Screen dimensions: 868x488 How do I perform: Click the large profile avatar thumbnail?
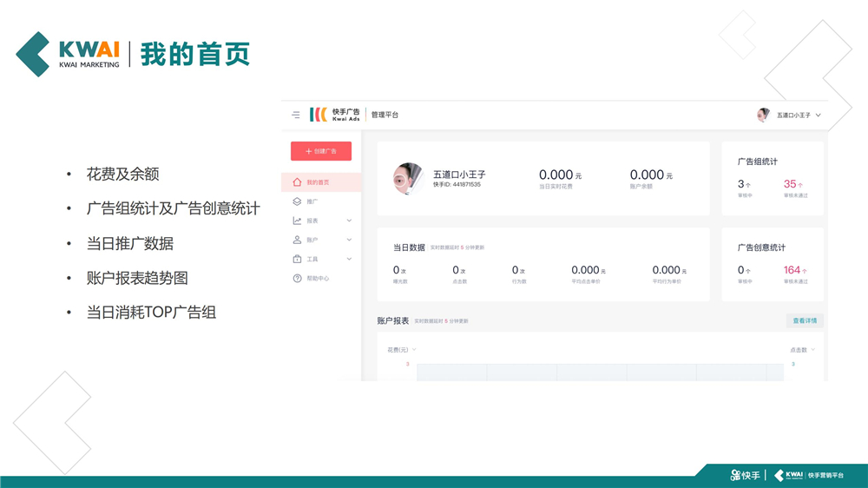pos(407,179)
